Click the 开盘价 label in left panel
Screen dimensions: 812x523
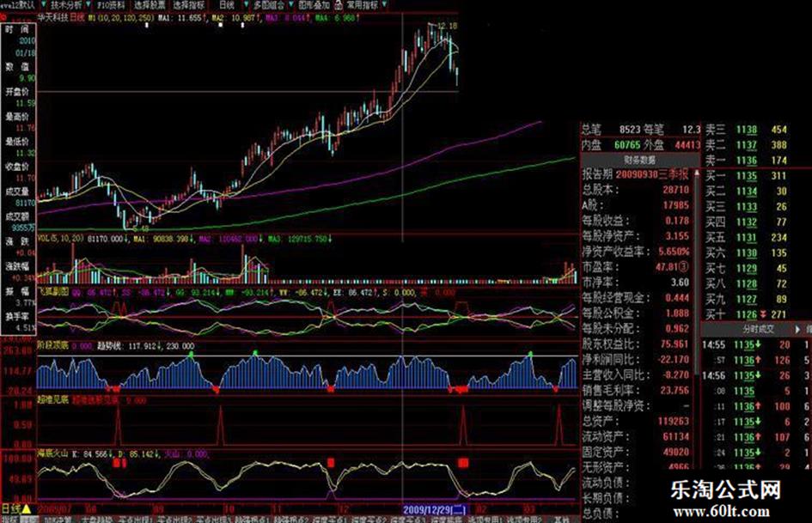17,92
